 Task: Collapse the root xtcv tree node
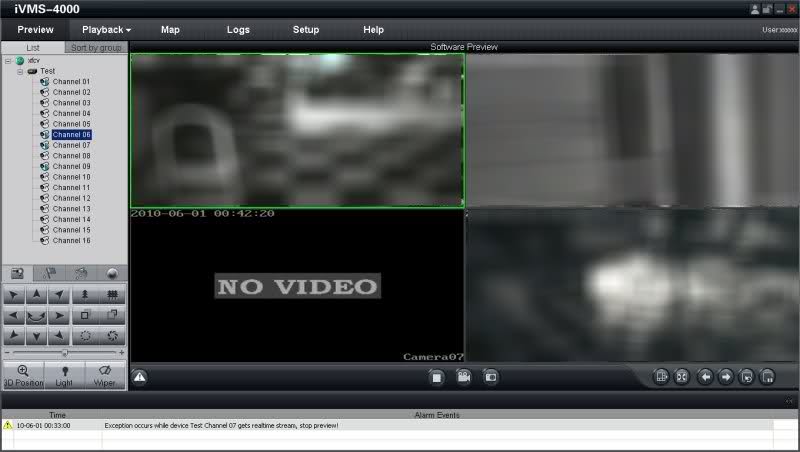coord(7,60)
